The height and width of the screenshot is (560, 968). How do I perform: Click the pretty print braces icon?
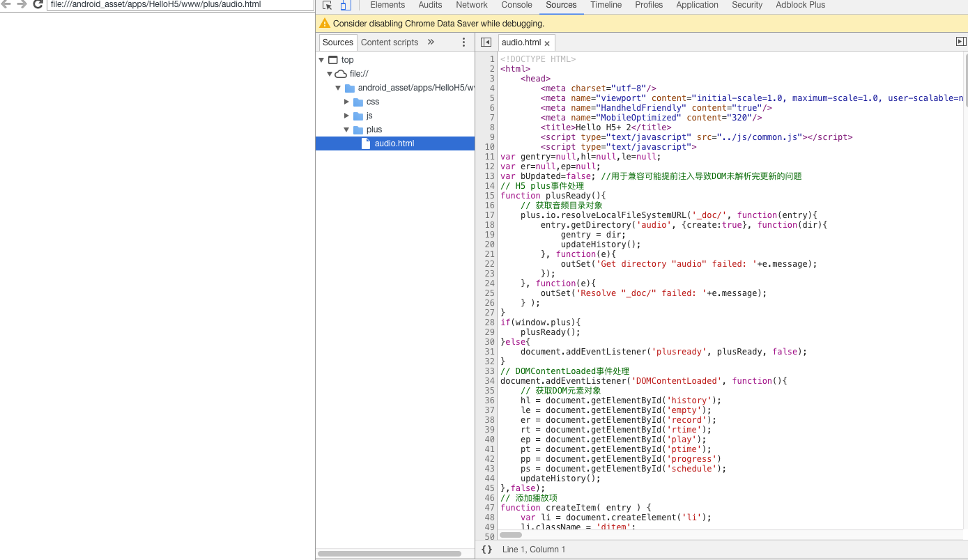coord(486,550)
